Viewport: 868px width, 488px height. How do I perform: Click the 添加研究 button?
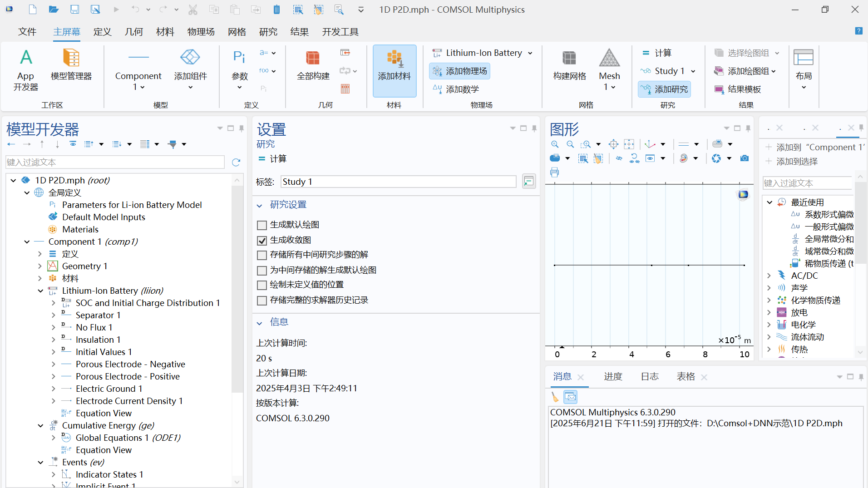pyautogui.click(x=664, y=89)
